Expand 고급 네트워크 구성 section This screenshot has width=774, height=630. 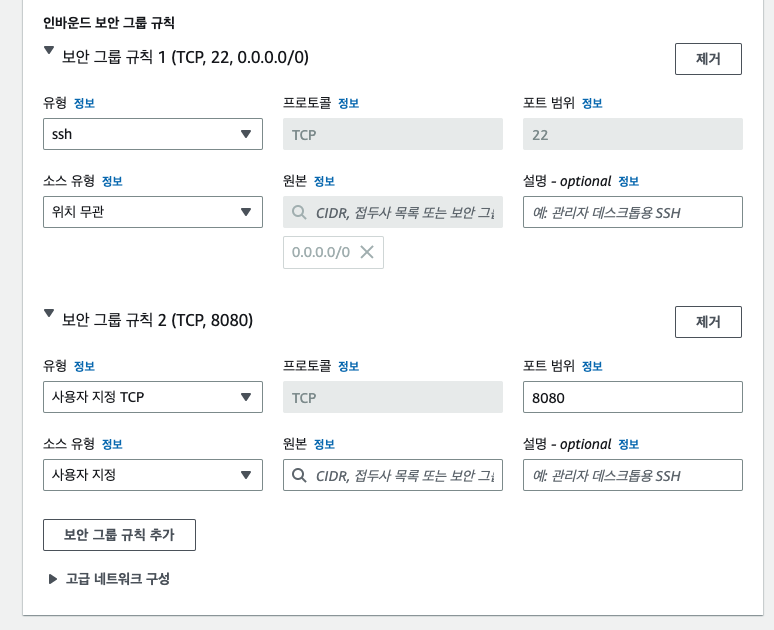53,579
